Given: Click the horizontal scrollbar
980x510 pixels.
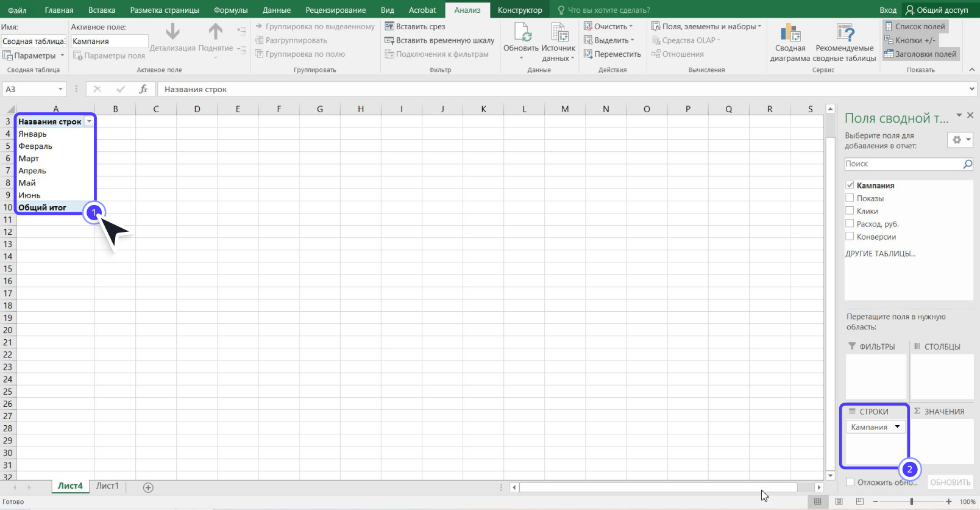Looking at the screenshot, I should click(x=658, y=487).
